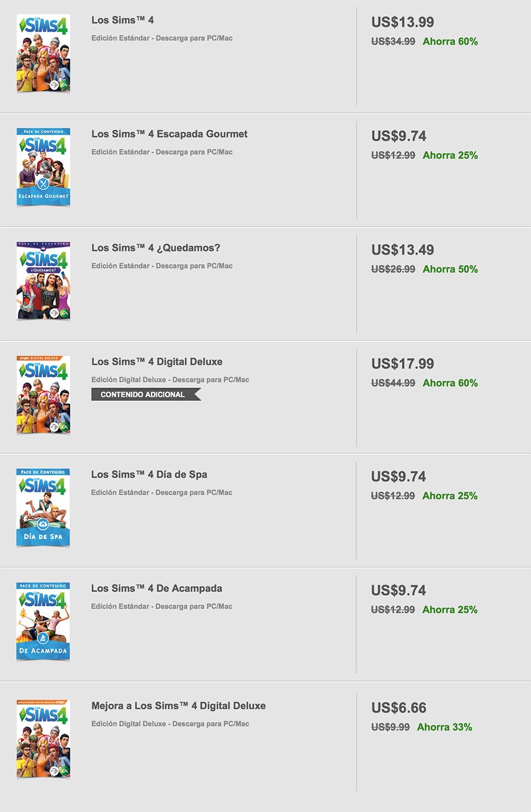The width and height of the screenshot is (531, 812).
Task: Click Los Sims™ 4 De Acampada title
Action: tap(157, 588)
